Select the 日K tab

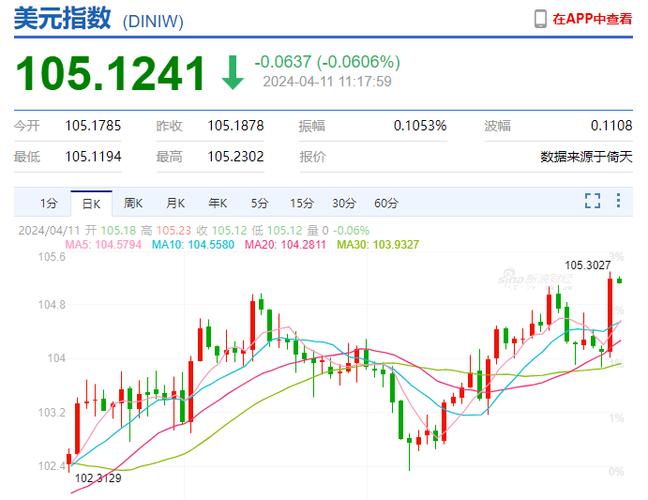point(91,204)
